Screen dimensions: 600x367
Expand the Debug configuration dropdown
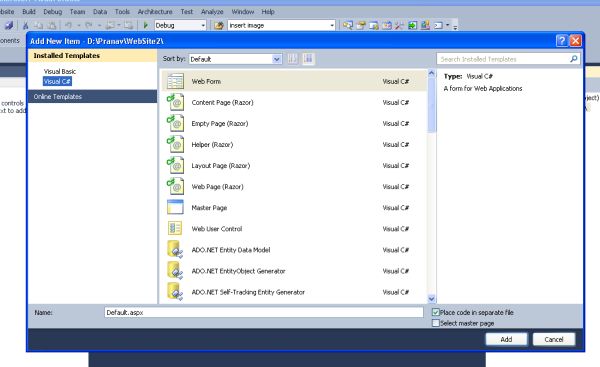[x=180, y=25]
